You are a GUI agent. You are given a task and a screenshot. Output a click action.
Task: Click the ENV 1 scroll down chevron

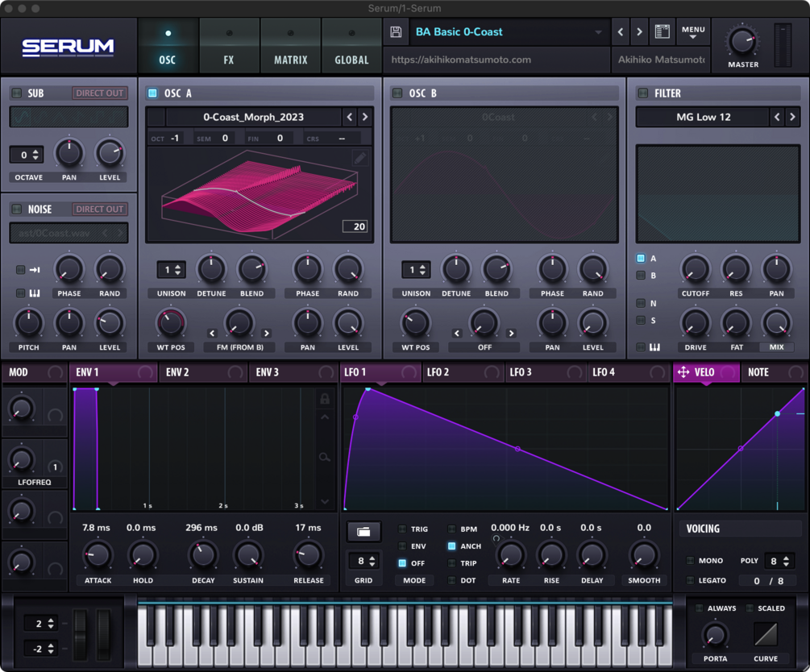coord(325,501)
